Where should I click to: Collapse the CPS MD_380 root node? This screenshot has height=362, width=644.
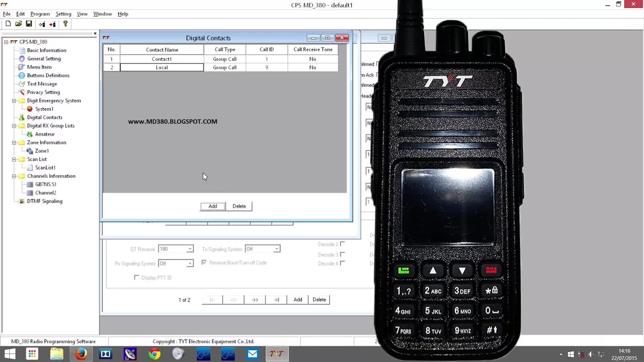click(x=6, y=42)
